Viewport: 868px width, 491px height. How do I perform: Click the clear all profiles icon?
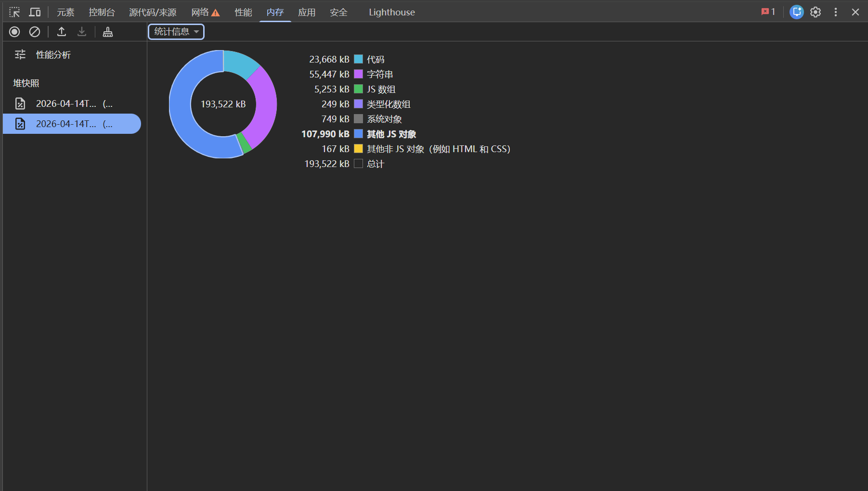(35, 32)
